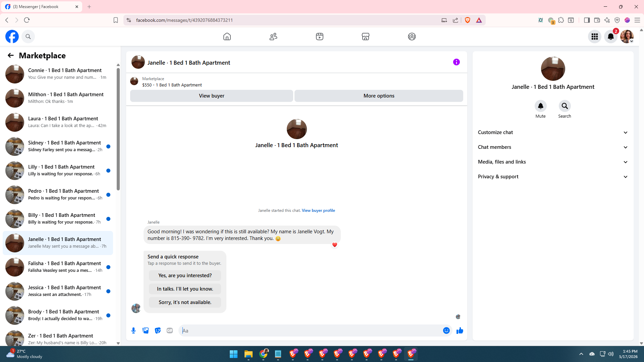Screen dimensions: 644x362
Task: Toggle conversation information purple icon
Action: pyautogui.click(x=457, y=62)
